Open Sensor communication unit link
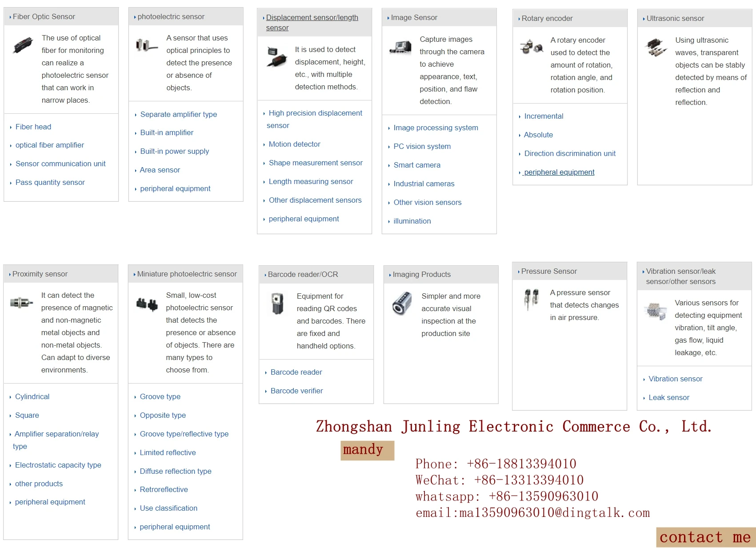The image size is (756, 548). [x=60, y=164]
